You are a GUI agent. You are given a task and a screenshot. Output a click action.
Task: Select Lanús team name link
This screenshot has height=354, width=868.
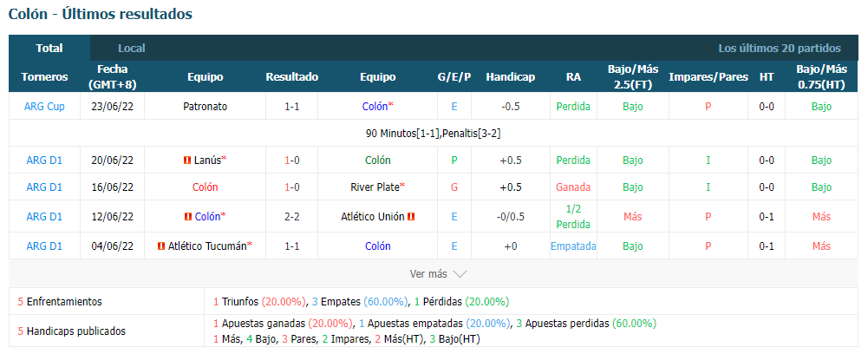coord(207,161)
